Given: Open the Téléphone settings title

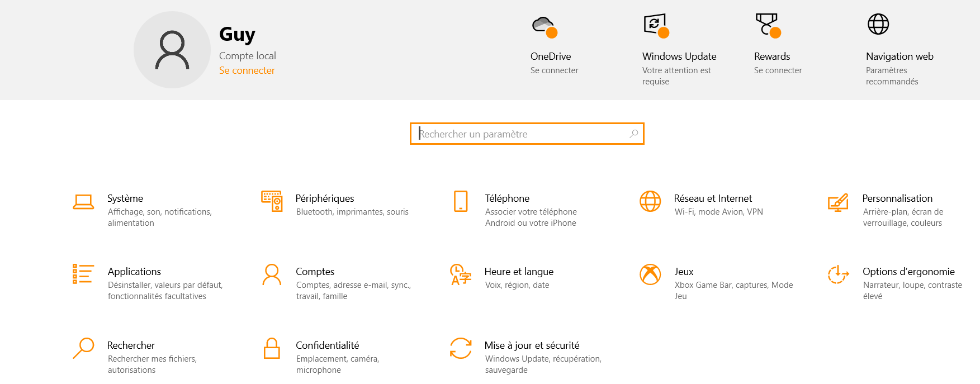Looking at the screenshot, I should (507, 198).
